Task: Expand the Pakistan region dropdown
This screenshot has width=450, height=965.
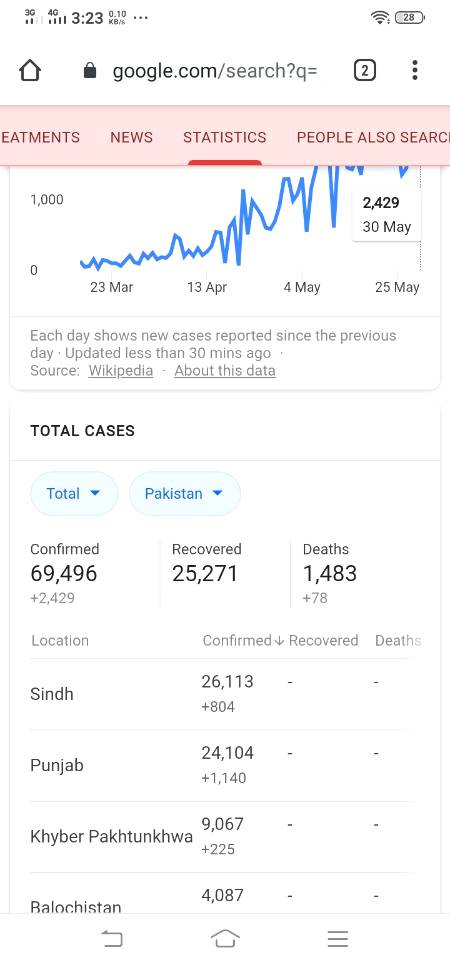Action: pyautogui.click(x=185, y=494)
